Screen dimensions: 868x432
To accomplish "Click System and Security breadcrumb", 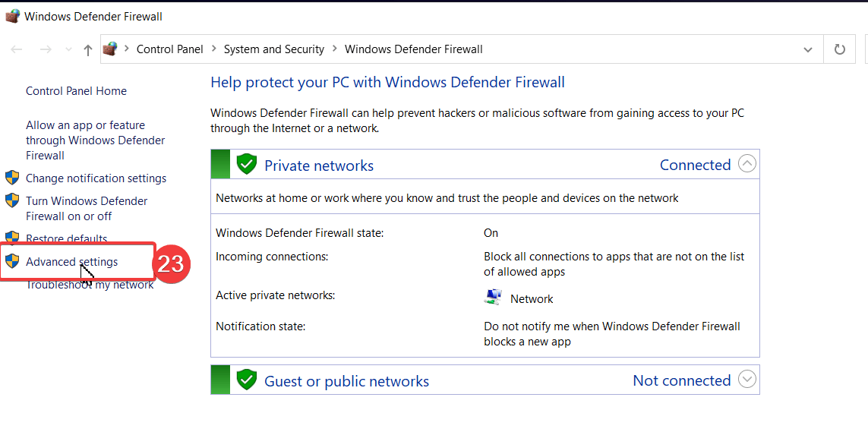I will (274, 49).
